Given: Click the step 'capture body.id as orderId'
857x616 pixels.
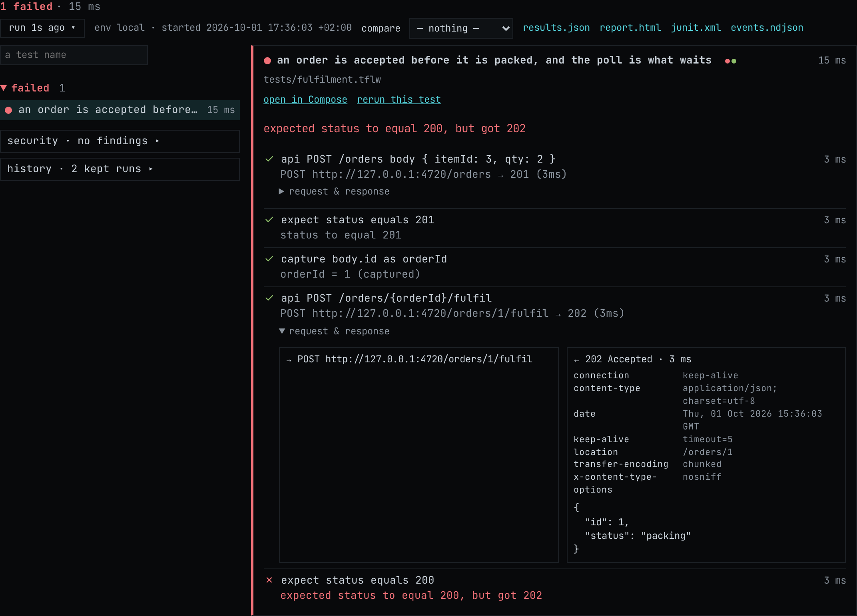Looking at the screenshot, I should (364, 259).
